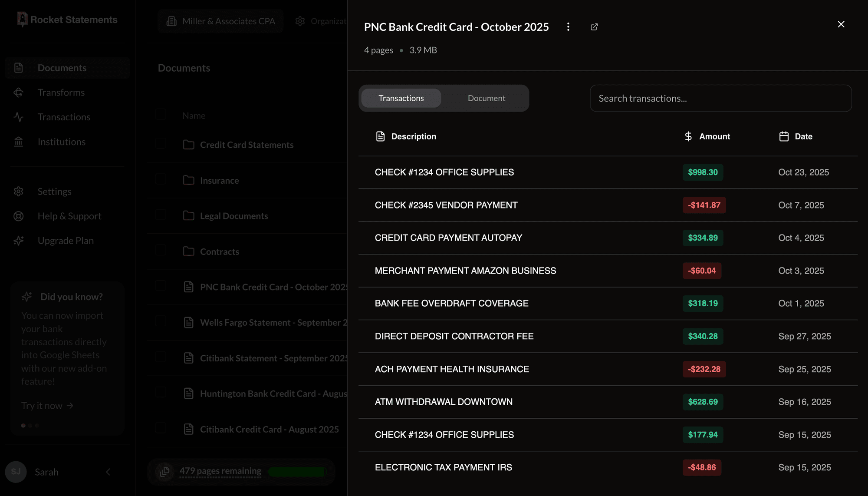Select Transactions in the left sidebar

(x=64, y=117)
